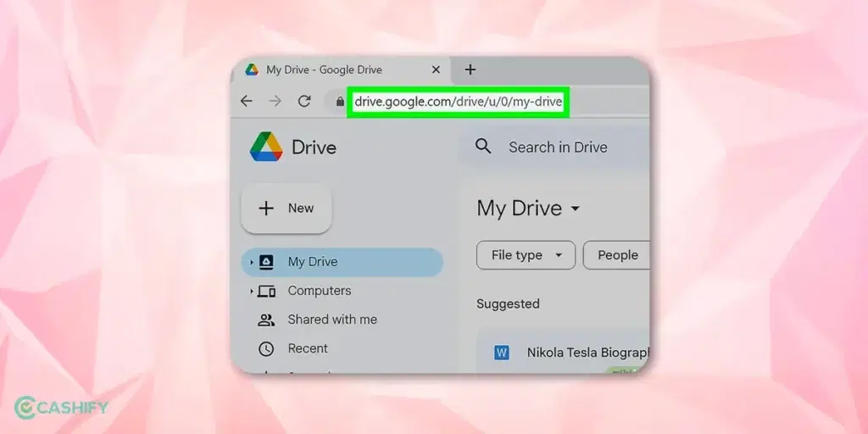Click the Drive product name text
This screenshot has width=868, height=434.
[314, 147]
